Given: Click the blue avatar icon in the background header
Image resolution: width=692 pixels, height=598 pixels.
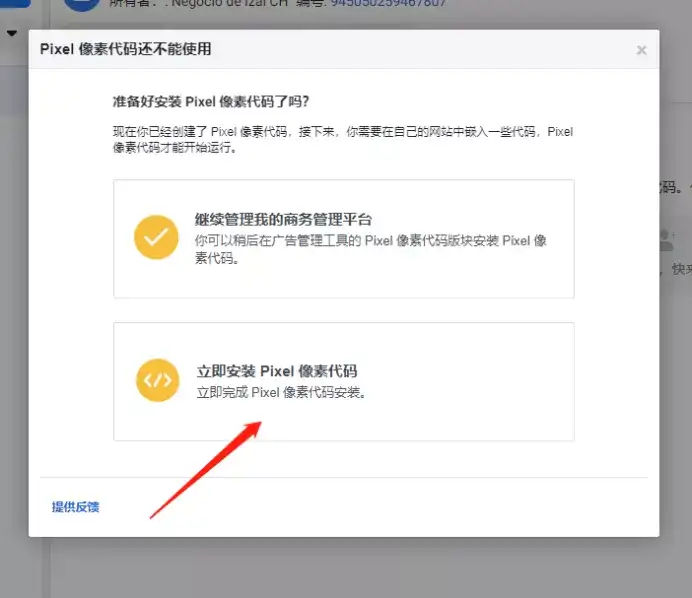Looking at the screenshot, I should [x=82, y=4].
